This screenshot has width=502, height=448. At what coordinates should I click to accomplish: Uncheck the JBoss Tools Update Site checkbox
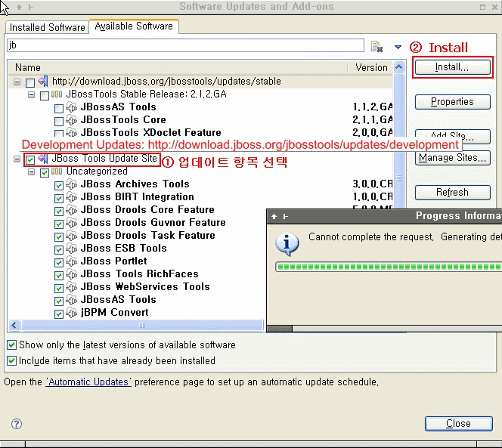30,159
